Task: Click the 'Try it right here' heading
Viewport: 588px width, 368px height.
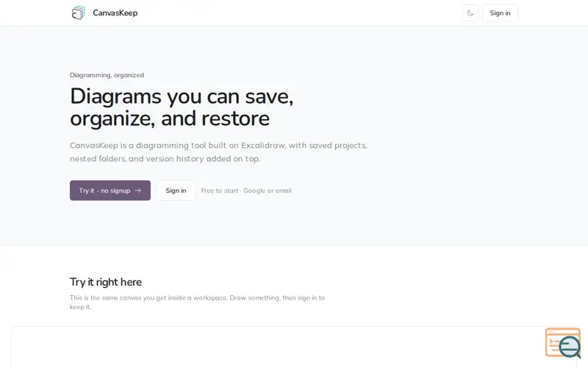Action: [106, 282]
